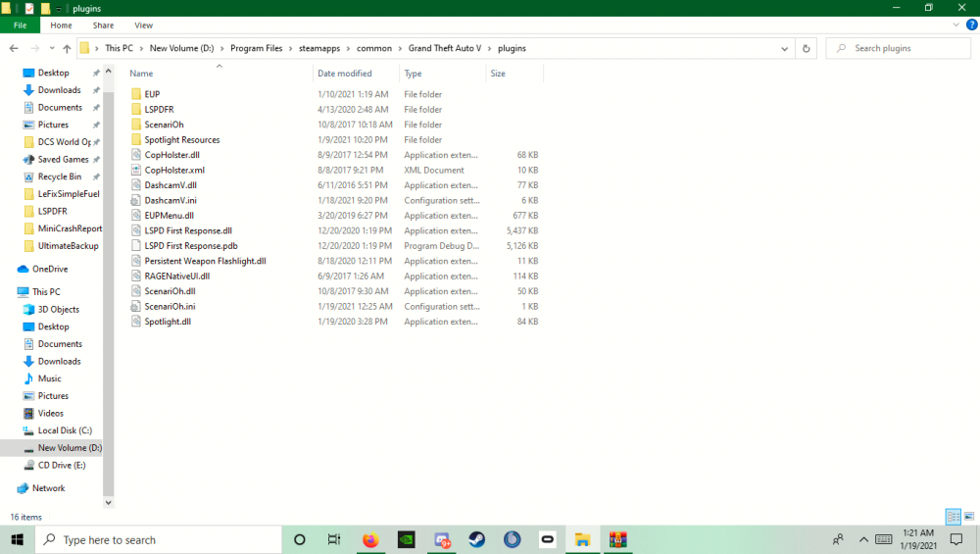Click the common breadcrumb
The height and width of the screenshot is (554, 980).
373,48
